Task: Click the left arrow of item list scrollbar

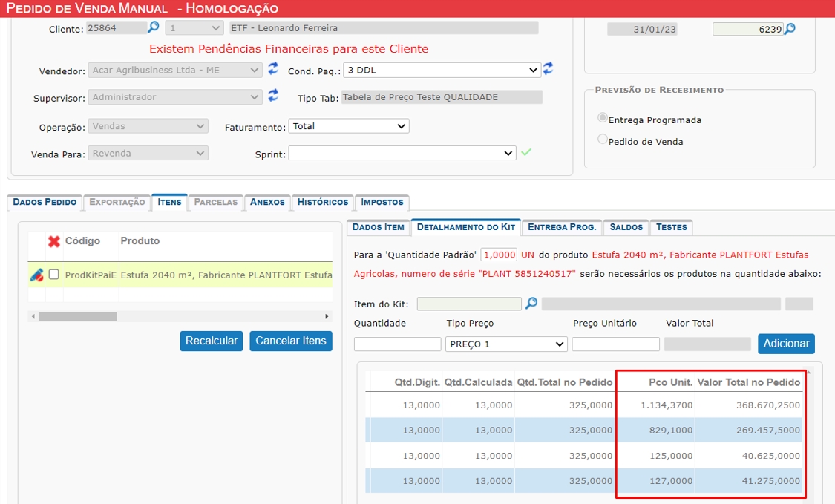Action: point(33,316)
